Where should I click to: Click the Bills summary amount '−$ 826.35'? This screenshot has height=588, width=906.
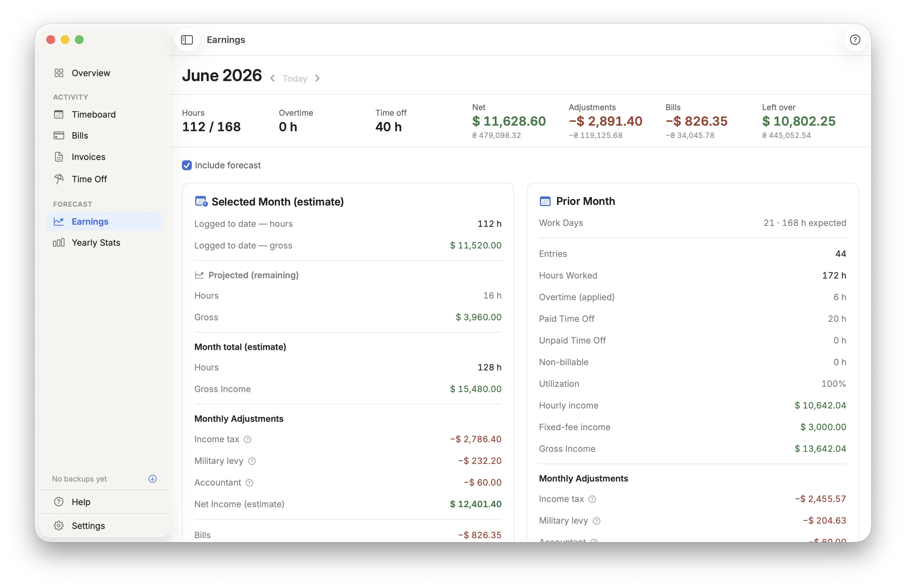pyautogui.click(x=696, y=121)
